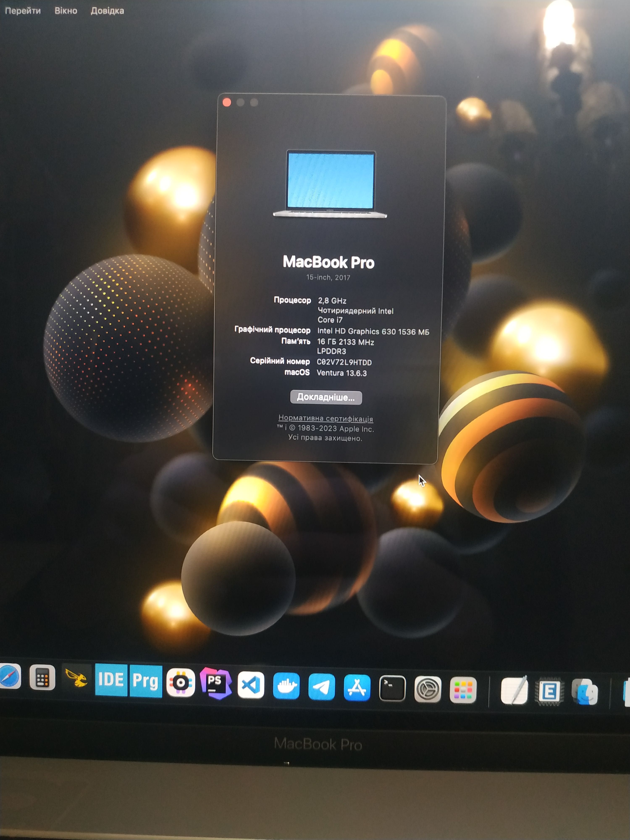The image size is (630, 840).
Task: Click the MacBook Pro laptop image
Action: (x=330, y=184)
